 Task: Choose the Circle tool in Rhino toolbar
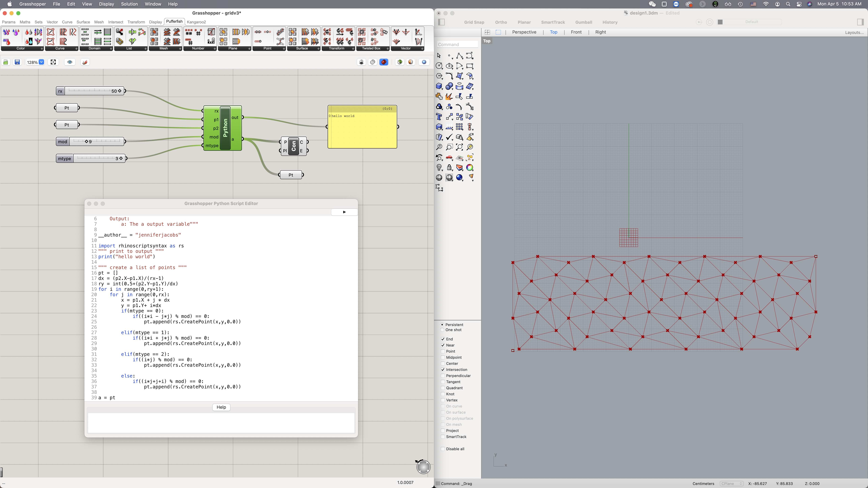(439, 66)
